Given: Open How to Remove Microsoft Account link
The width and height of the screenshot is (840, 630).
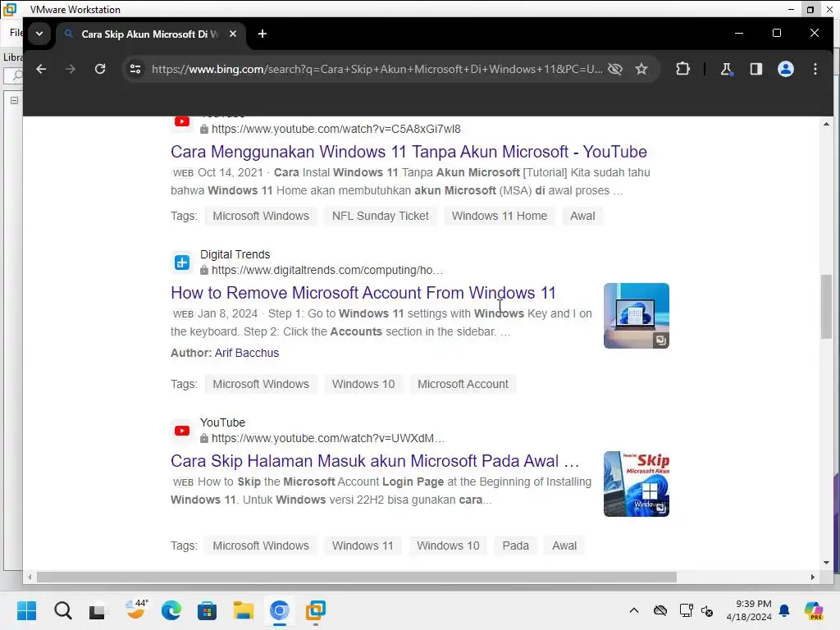Looking at the screenshot, I should coord(363,293).
